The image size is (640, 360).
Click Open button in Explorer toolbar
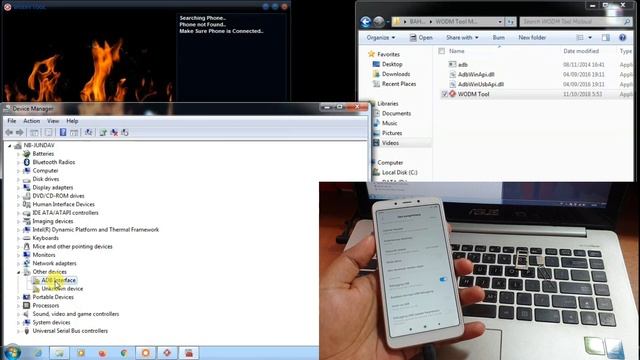coord(421,38)
